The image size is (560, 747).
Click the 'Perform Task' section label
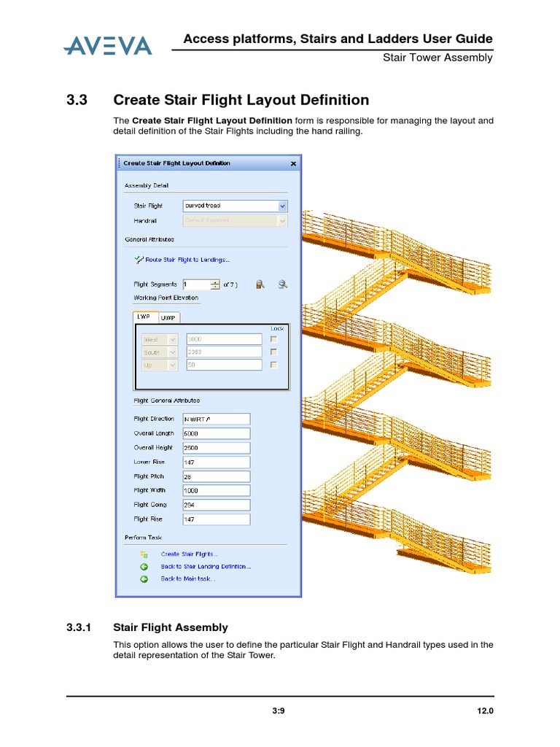coord(144,538)
